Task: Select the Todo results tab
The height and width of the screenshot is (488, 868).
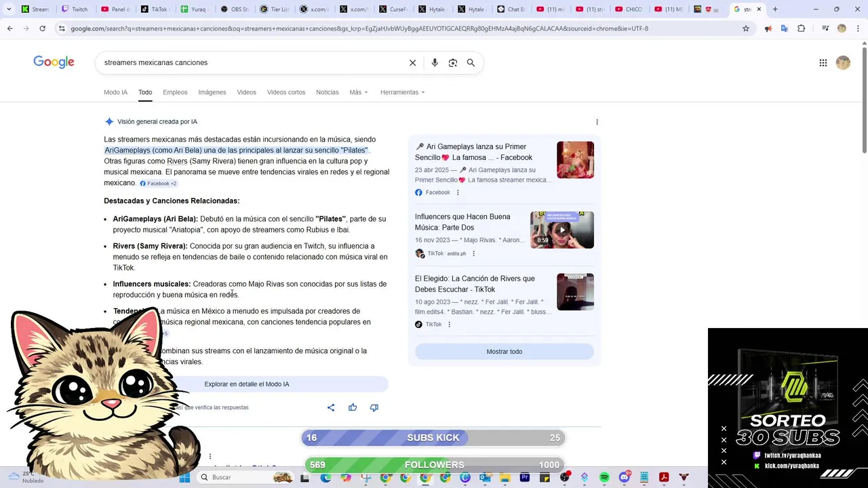Action: (145, 92)
